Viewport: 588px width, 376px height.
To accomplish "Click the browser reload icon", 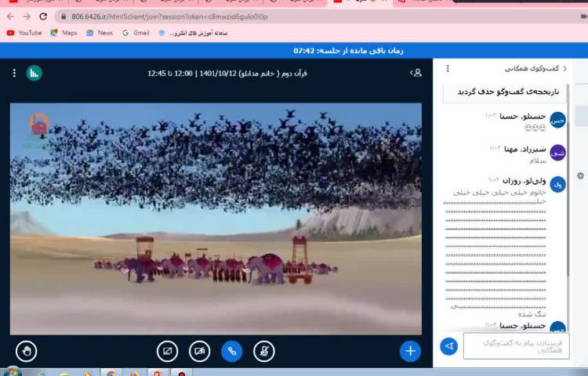I will coord(43,16).
